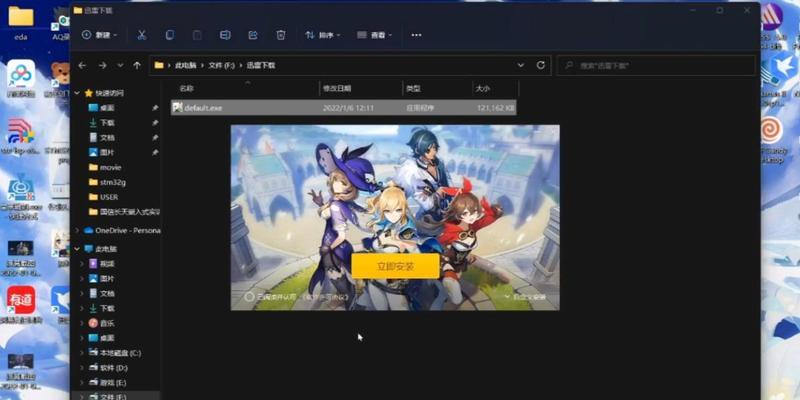Select the default.exe file row
Viewport: 800px width, 400px height.
pos(343,108)
